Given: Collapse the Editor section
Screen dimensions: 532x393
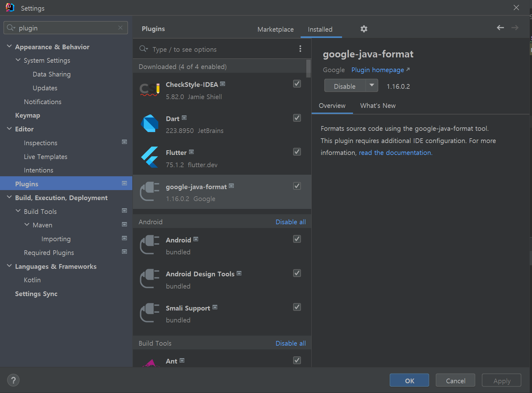Looking at the screenshot, I should tap(9, 129).
